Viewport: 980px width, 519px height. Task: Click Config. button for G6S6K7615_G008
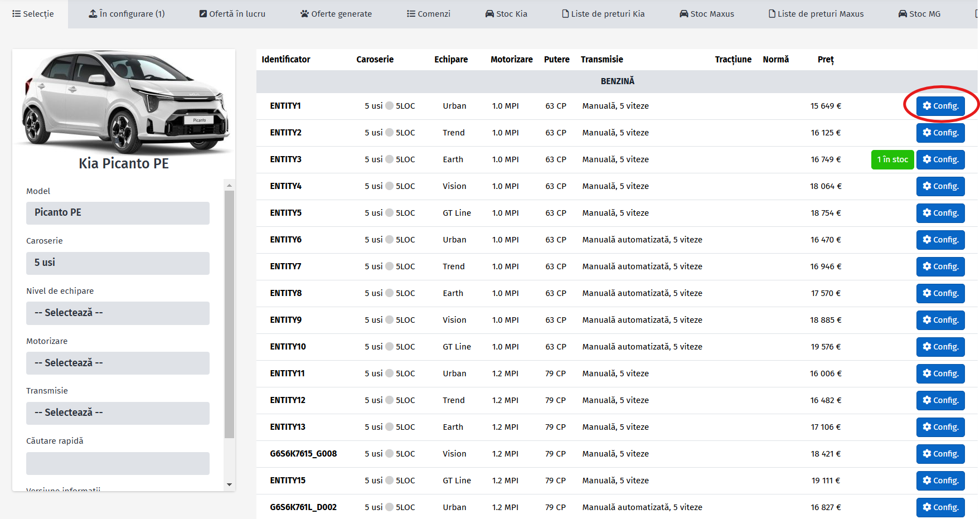[940, 454]
